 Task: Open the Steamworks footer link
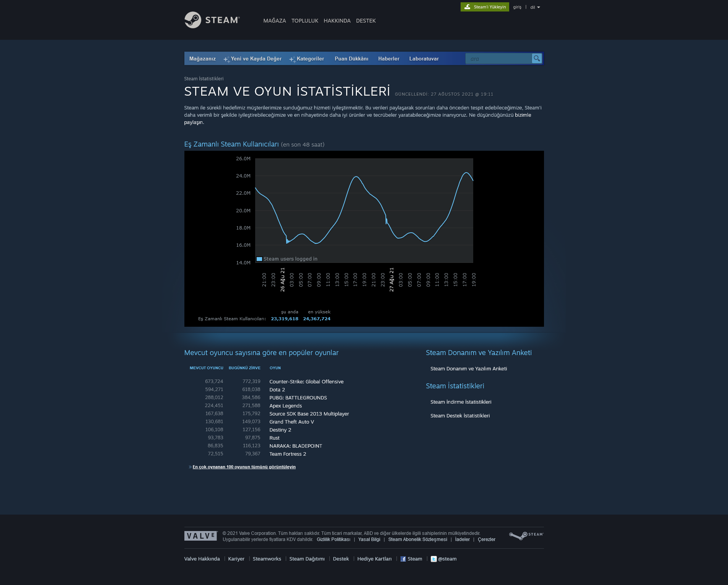click(x=267, y=559)
